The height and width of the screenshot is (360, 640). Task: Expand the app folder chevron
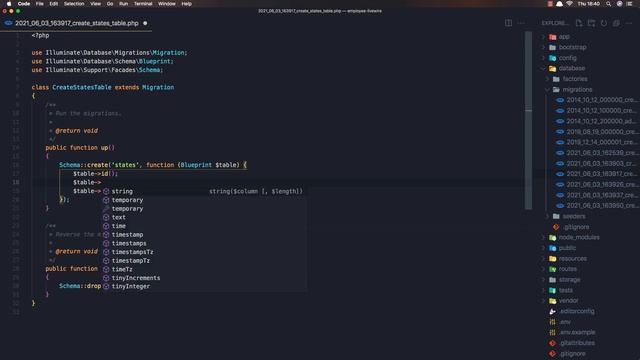point(543,37)
